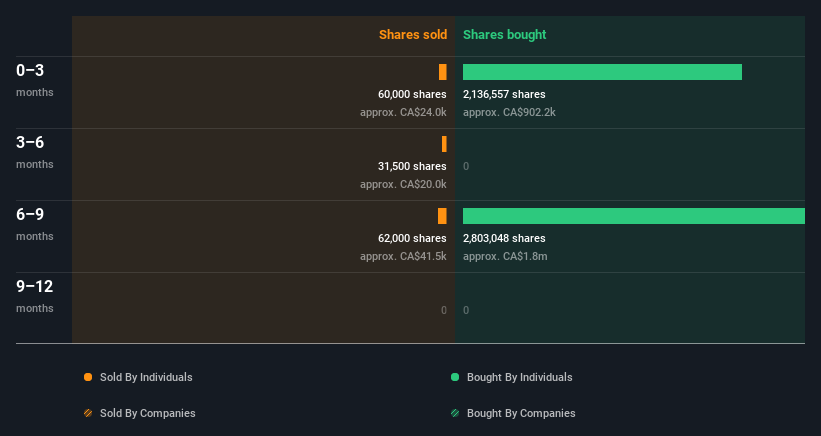
Task: Click 'approx. CA$41.5k' text
Action: 403,256
